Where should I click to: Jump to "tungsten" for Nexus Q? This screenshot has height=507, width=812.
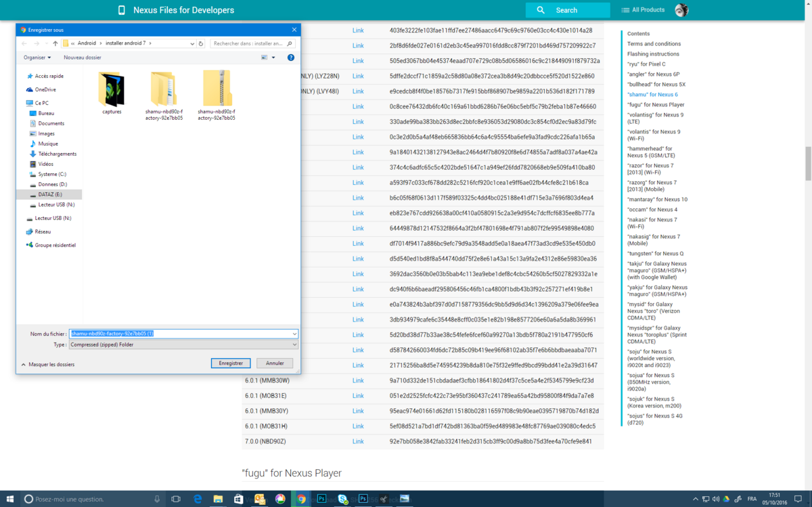[655, 254]
